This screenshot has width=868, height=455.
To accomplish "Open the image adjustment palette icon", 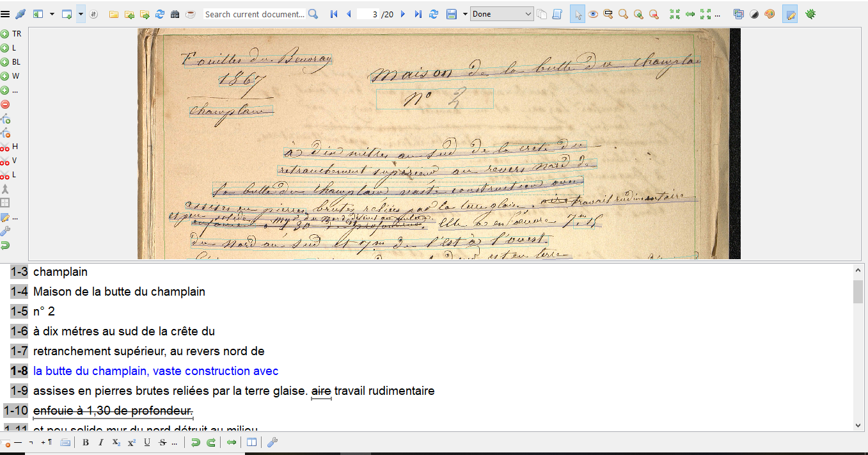I will point(768,13).
